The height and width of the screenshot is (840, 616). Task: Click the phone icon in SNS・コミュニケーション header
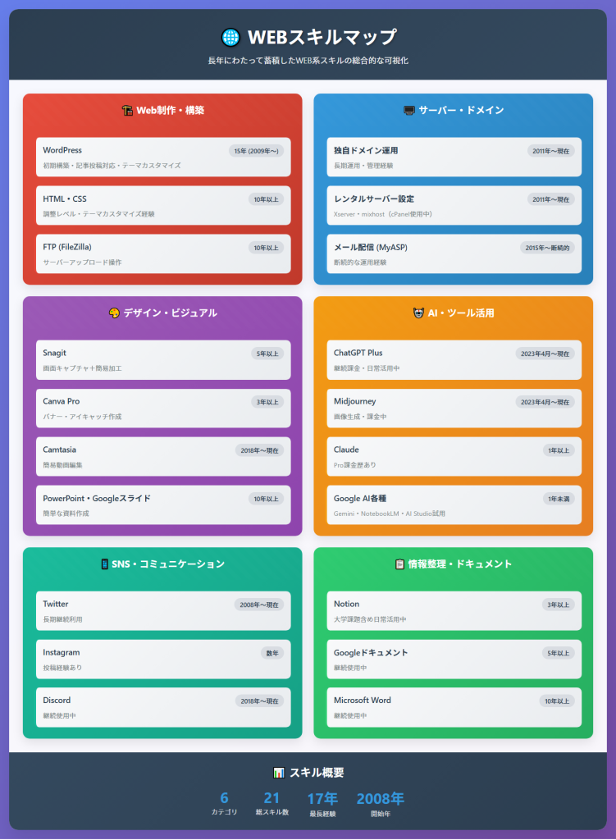pos(105,564)
